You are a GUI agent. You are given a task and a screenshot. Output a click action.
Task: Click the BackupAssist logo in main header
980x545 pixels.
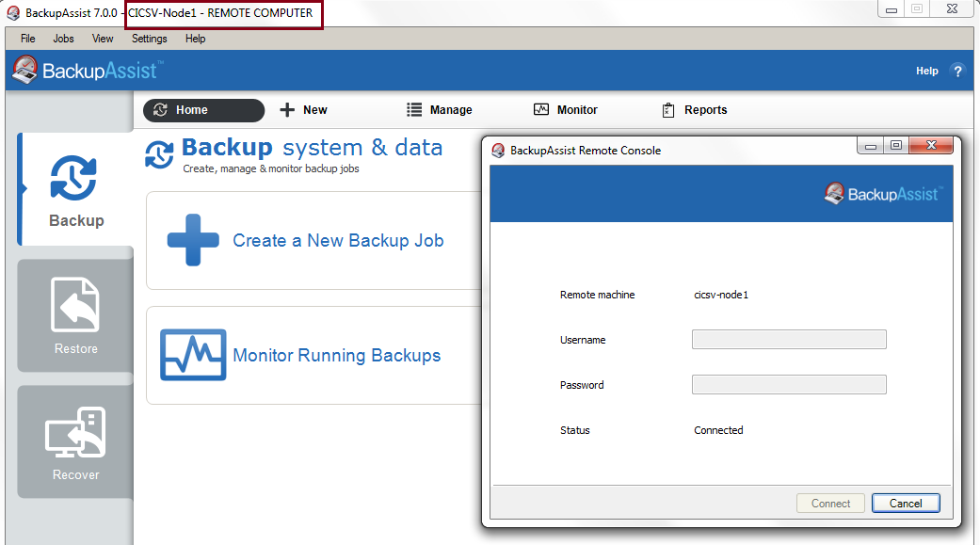tap(88, 70)
